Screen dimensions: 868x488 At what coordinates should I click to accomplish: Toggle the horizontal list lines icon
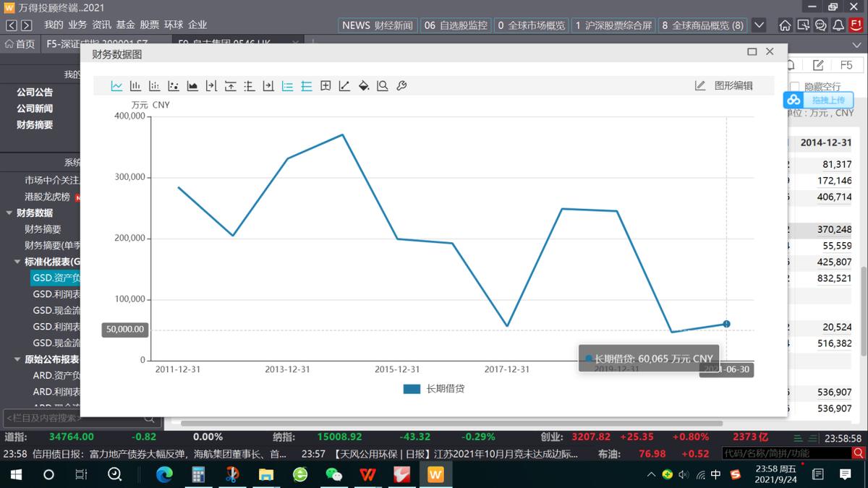pyautogui.click(x=287, y=86)
